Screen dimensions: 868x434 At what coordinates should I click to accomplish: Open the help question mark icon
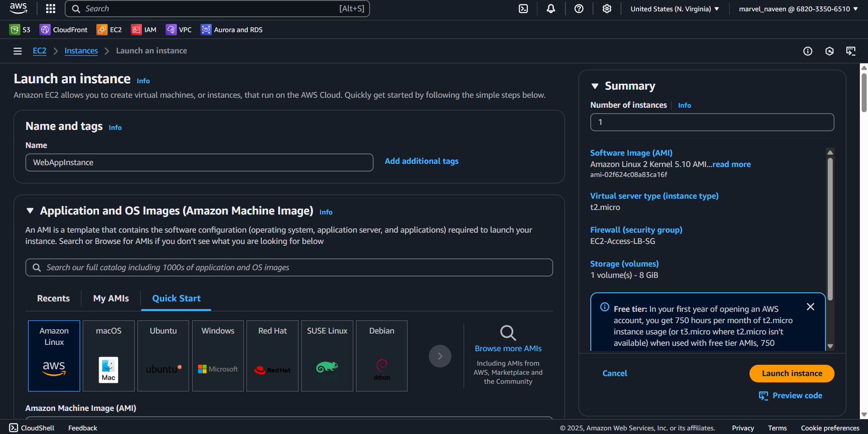[x=579, y=9]
